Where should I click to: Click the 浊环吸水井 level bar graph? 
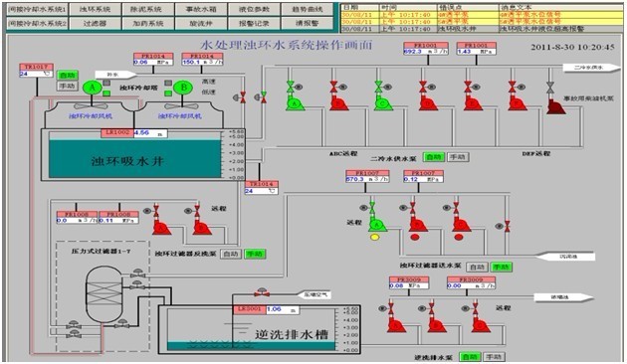(x=134, y=155)
